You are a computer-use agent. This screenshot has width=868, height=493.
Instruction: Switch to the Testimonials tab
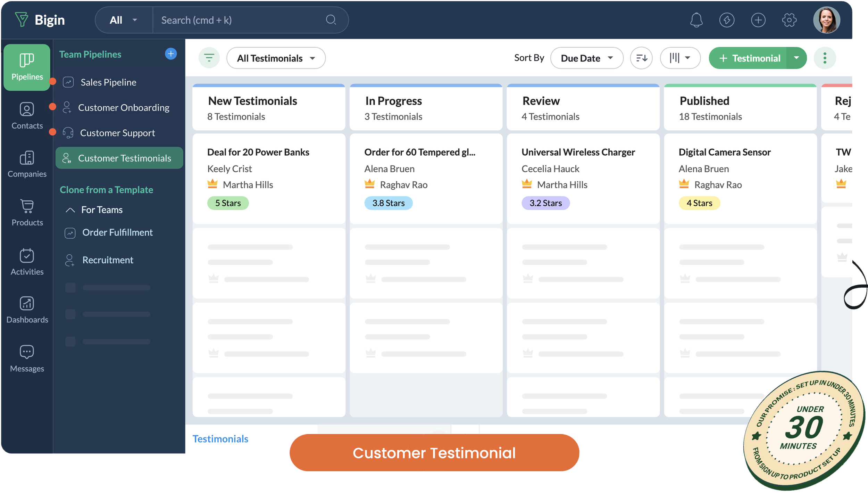coord(220,439)
